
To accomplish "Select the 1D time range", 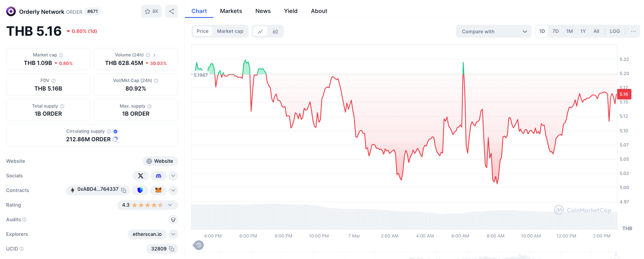I will [x=542, y=31].
